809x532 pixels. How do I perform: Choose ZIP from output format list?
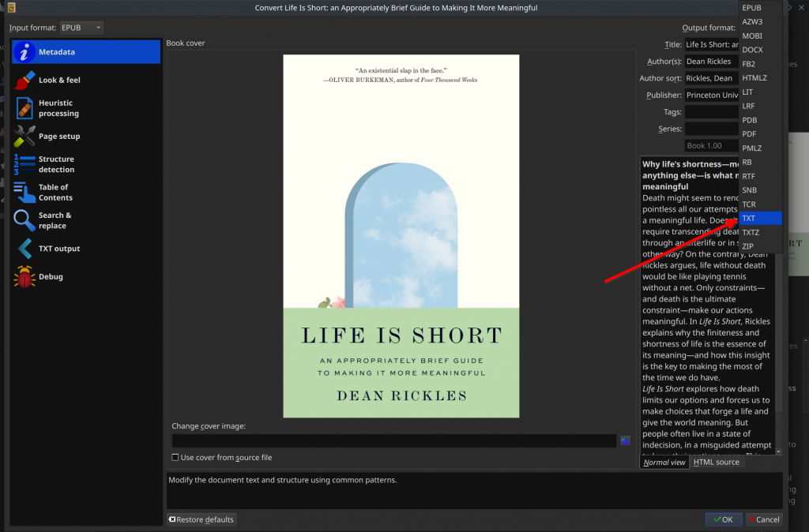[760, 246]
